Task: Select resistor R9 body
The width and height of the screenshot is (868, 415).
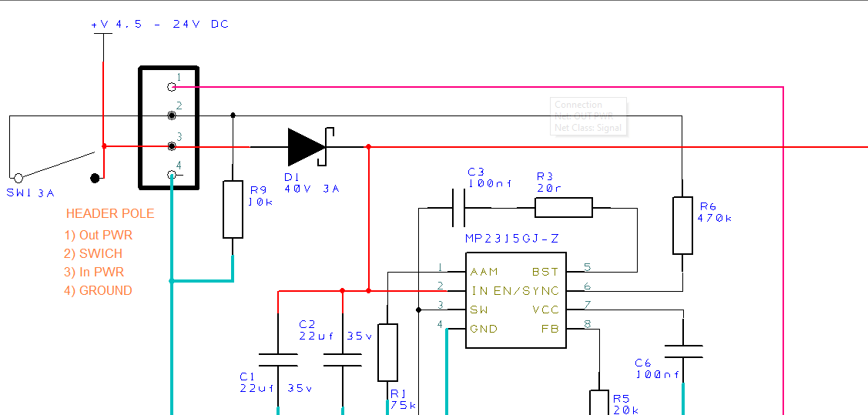Action: point(233,209)
